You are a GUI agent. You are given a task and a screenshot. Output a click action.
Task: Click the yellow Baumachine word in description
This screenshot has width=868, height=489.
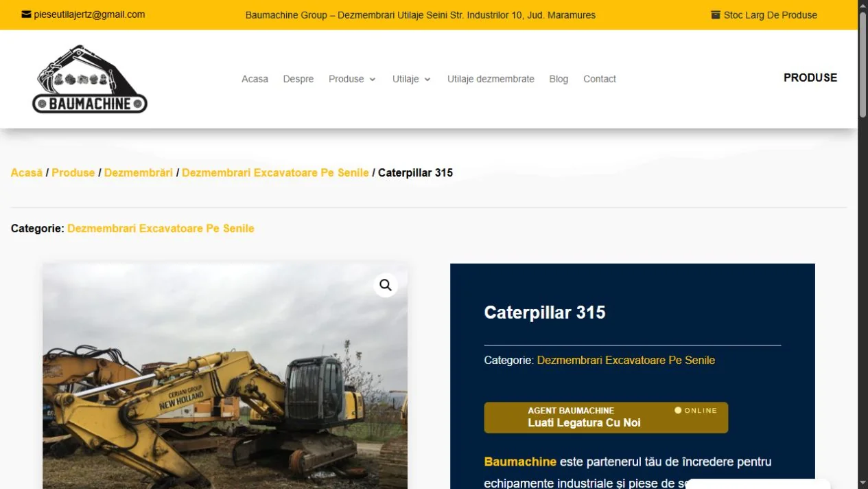(x=520, y=462)
